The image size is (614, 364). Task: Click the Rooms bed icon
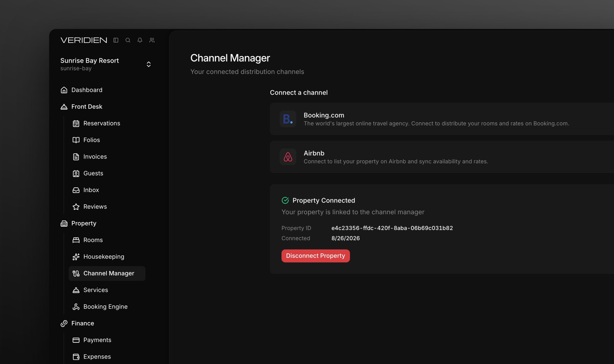click(76, 240)
